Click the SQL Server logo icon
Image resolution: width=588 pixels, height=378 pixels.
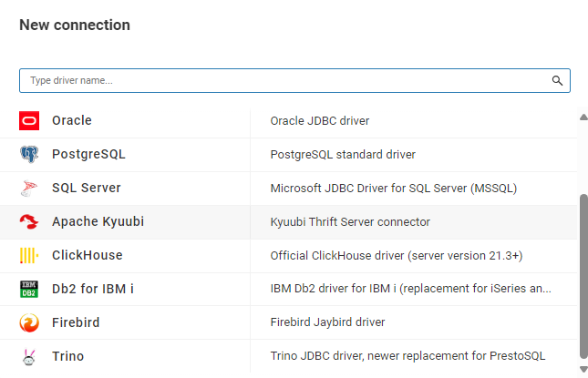(29, 189)
